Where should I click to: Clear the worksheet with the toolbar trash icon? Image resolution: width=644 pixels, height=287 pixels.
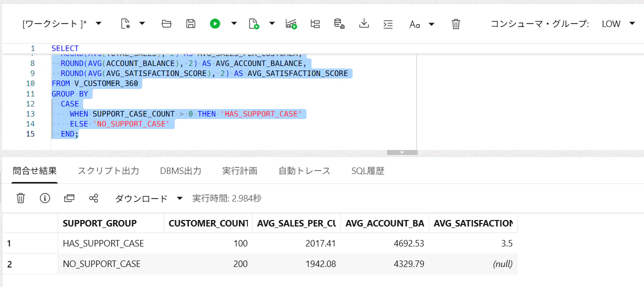point(456,23)
